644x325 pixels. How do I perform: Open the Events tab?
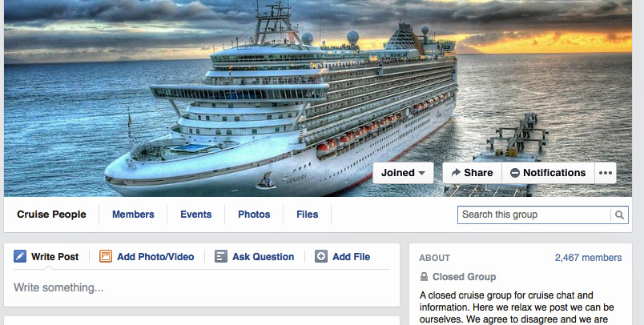tap(195, 215)
